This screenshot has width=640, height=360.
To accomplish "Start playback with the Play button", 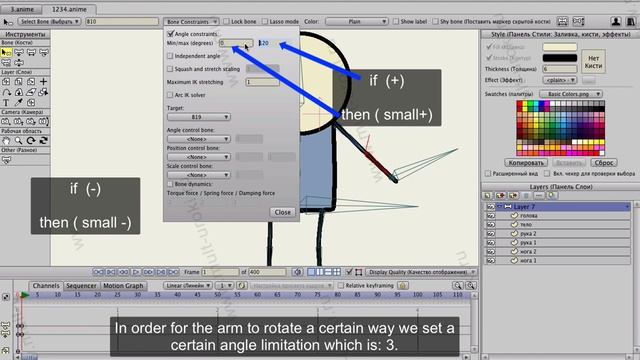I will tap(136, 272).
